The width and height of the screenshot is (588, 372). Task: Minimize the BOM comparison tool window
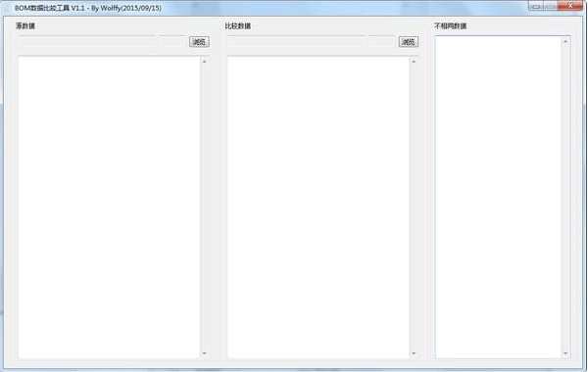point(536,6)
